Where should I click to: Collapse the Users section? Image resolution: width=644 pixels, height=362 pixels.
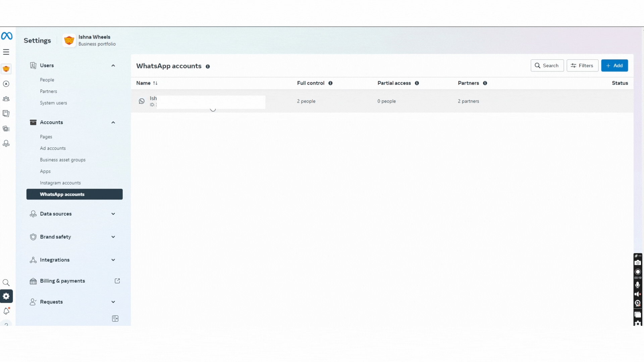[x=113, y=66]
